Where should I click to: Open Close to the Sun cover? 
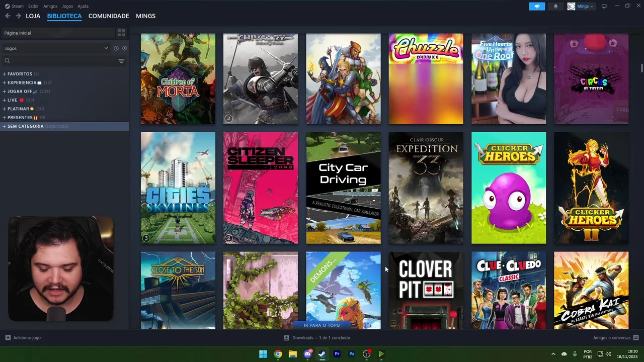click(178, 291)
